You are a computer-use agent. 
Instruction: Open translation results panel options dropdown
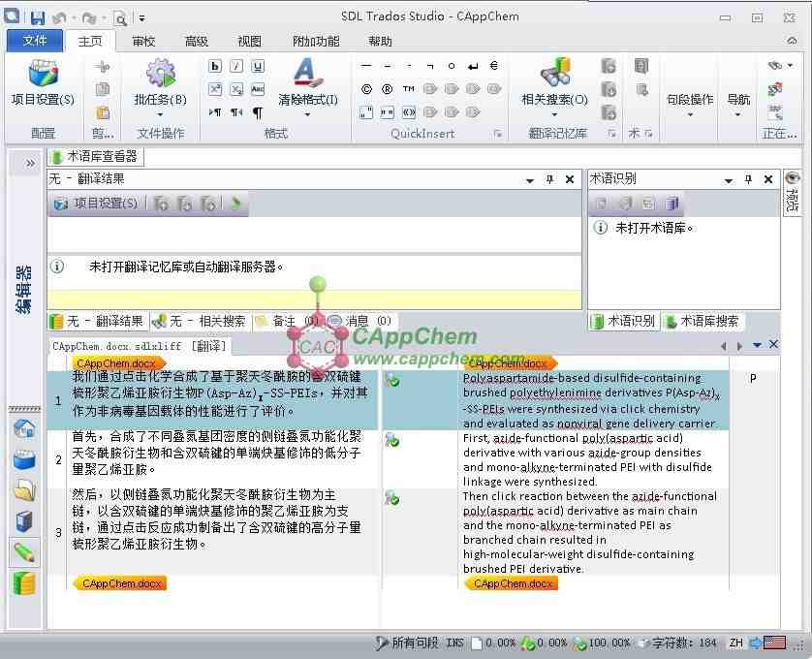[x=530, y=180]
